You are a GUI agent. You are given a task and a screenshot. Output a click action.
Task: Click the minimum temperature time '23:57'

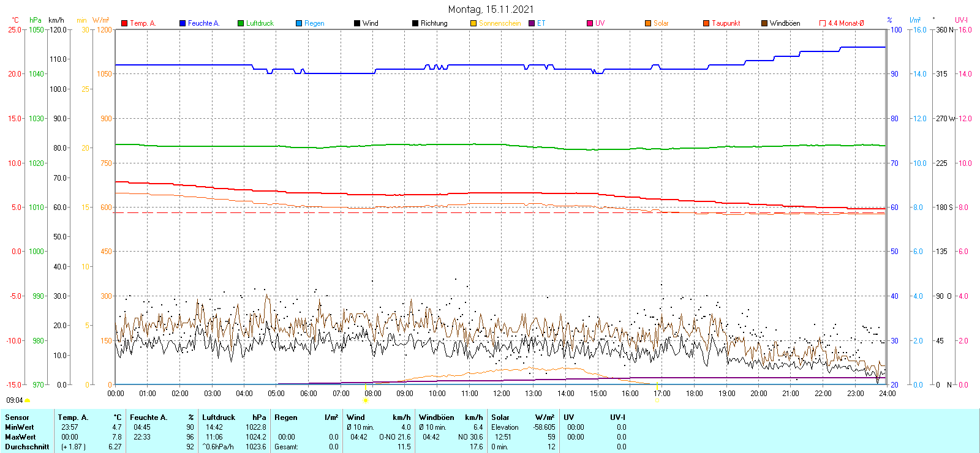click(x=70, y=427)
